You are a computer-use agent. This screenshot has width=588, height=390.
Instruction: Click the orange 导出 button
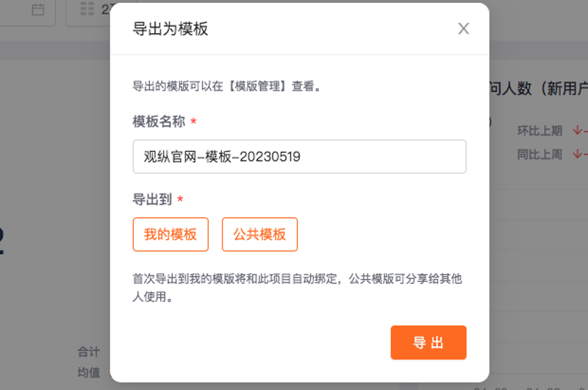click(429, 342)
